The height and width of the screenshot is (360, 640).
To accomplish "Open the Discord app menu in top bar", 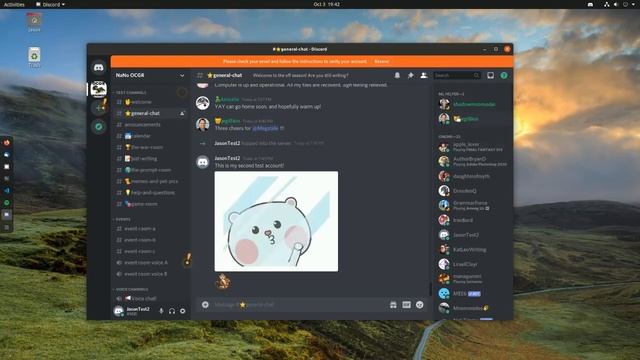I will [x=51, y=4].
